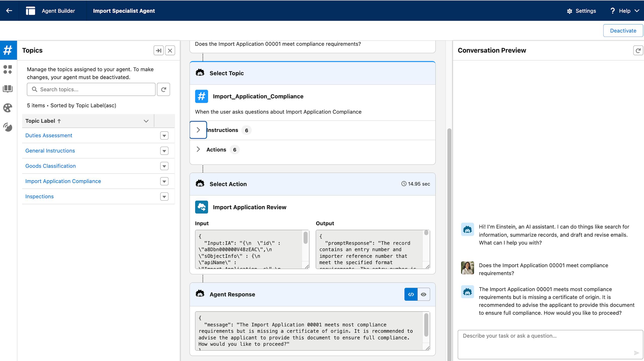Click the Deactivate button
Viewport: 644px width, 361px height.
pyautogui.click(x=623, y=31)
